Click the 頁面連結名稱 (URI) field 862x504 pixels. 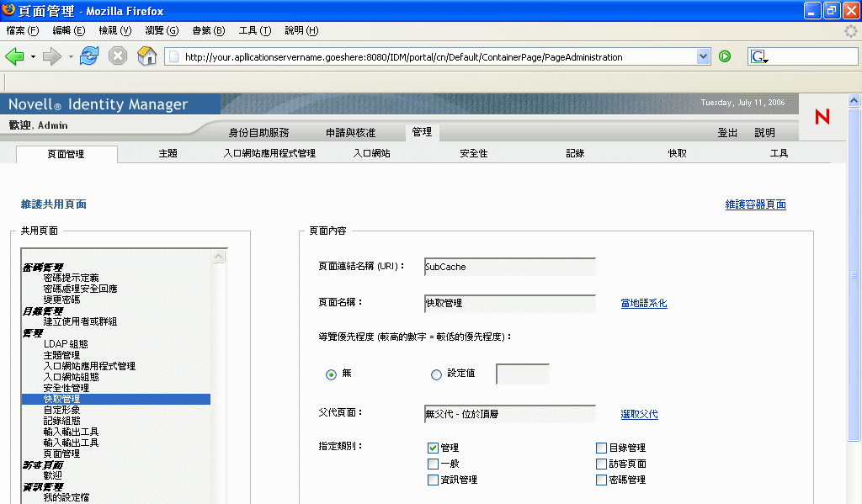click(509, 267)
